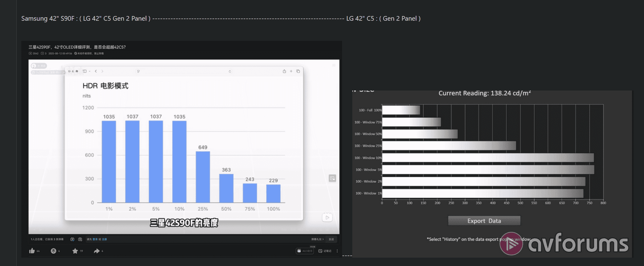Screen dimensions: 644x266
Task: Open the 记笔记 notes button
Action: click(x=325, y=251)
